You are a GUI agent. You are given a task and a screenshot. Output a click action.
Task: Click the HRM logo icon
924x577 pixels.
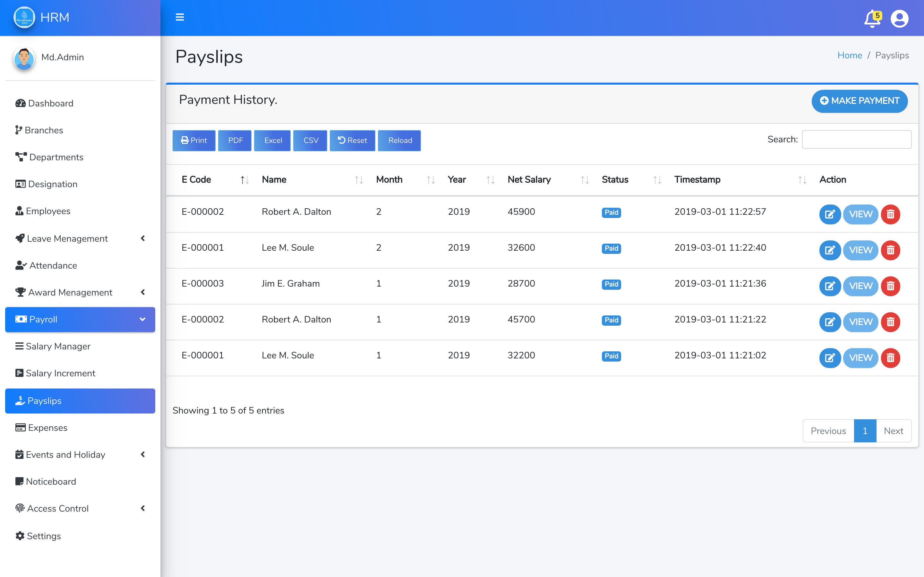[x=24, y=18]
